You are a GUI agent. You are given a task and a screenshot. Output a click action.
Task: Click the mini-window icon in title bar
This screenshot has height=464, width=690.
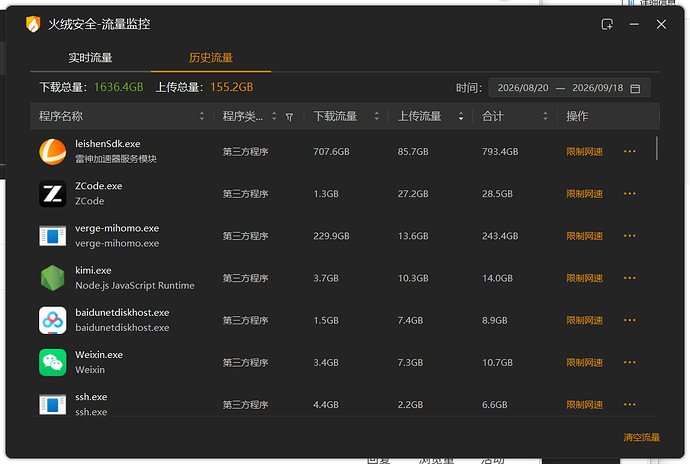click(x=607, y=24)
